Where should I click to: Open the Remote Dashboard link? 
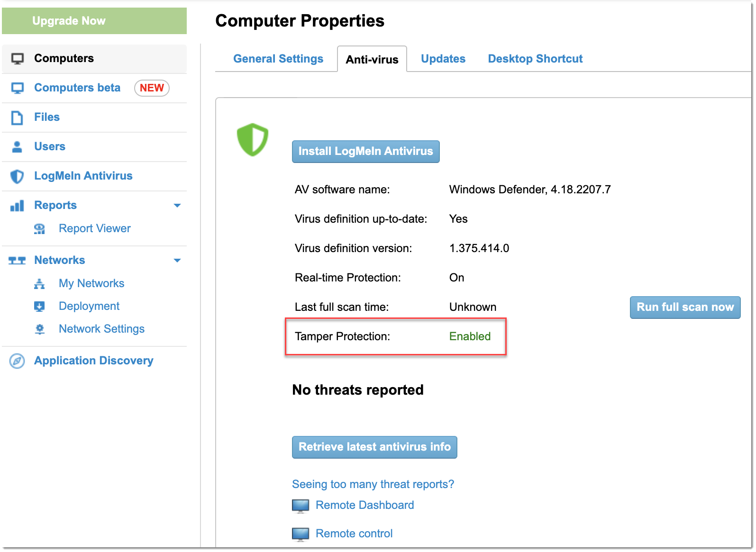365,505
